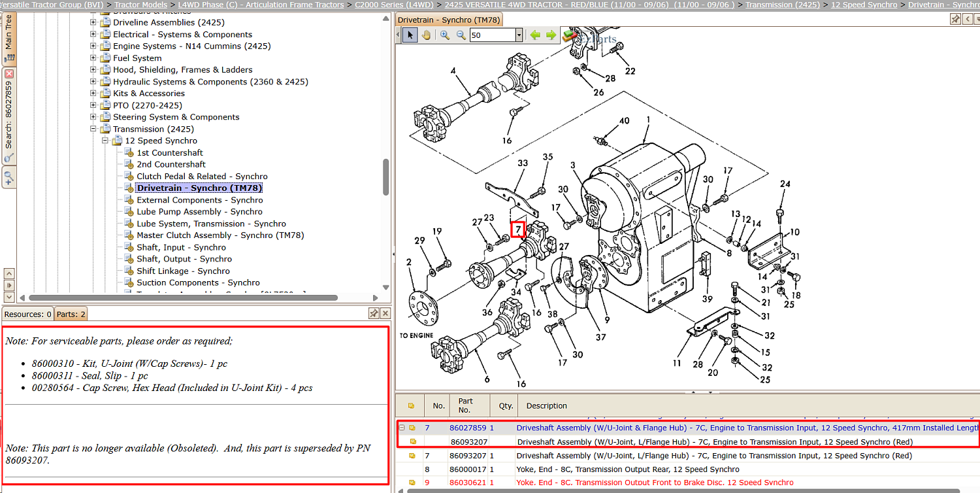
Task: Click callout number 7 in the diagram
Action: click(518, 229)
